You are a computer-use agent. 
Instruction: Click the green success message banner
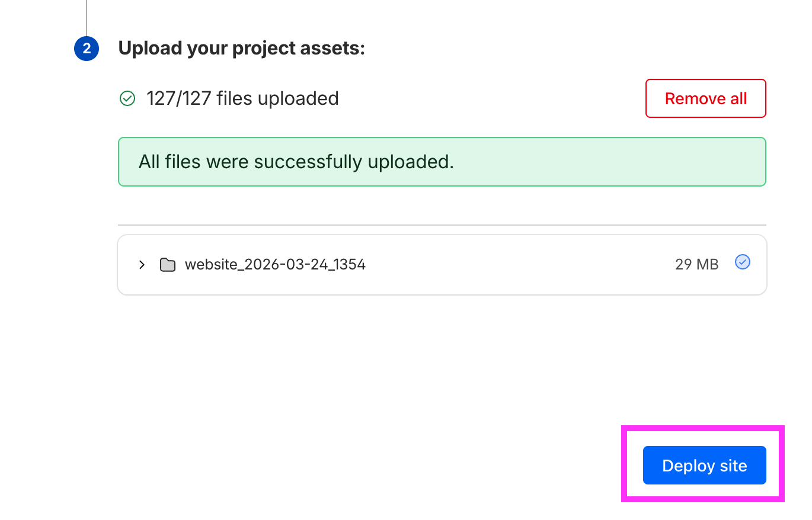point(442,162)
